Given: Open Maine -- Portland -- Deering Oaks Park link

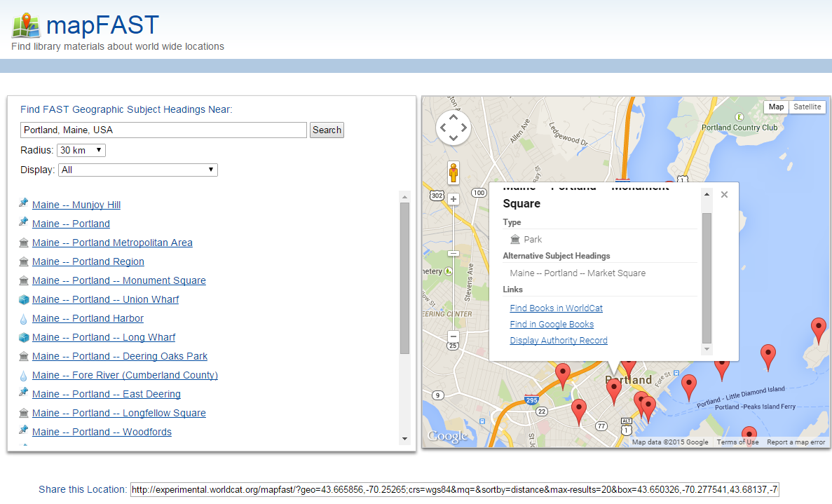Looking at the screenshot, I should click(119, 356).
